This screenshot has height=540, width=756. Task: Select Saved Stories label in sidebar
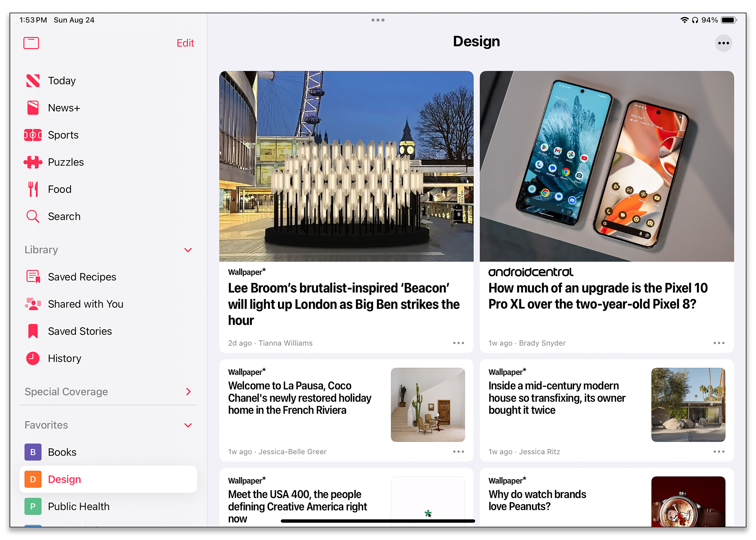[80, 331]
